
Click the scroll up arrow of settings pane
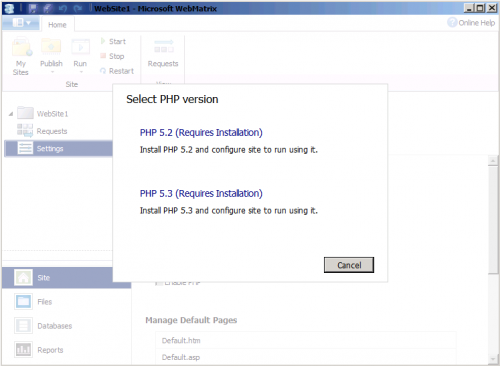coord(493,161)
